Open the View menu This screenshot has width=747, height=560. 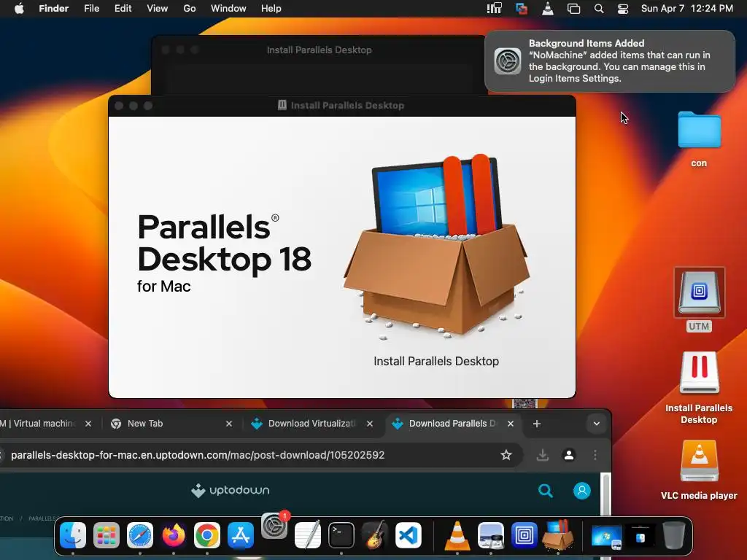(158, 9)
